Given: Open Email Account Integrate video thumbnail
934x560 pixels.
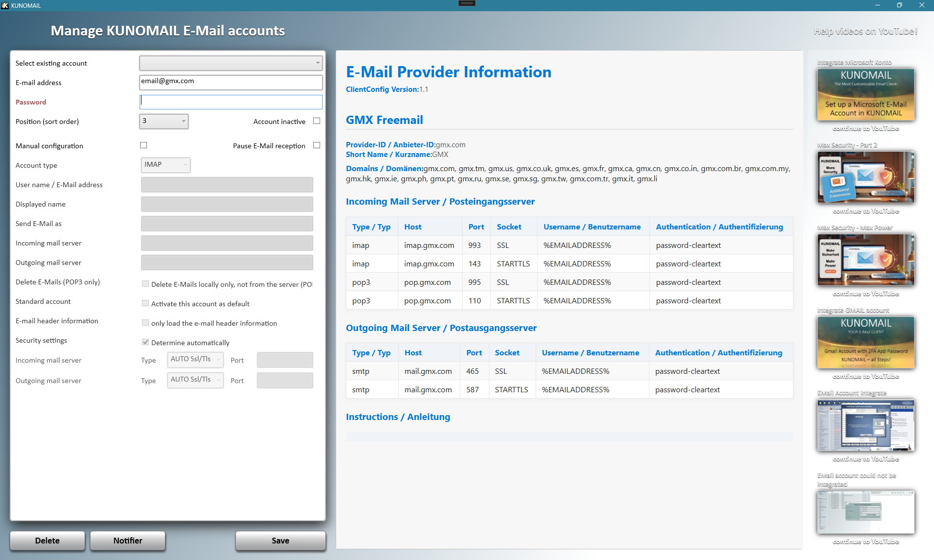Looking at the screenshot, I should (x=865, y=425).
